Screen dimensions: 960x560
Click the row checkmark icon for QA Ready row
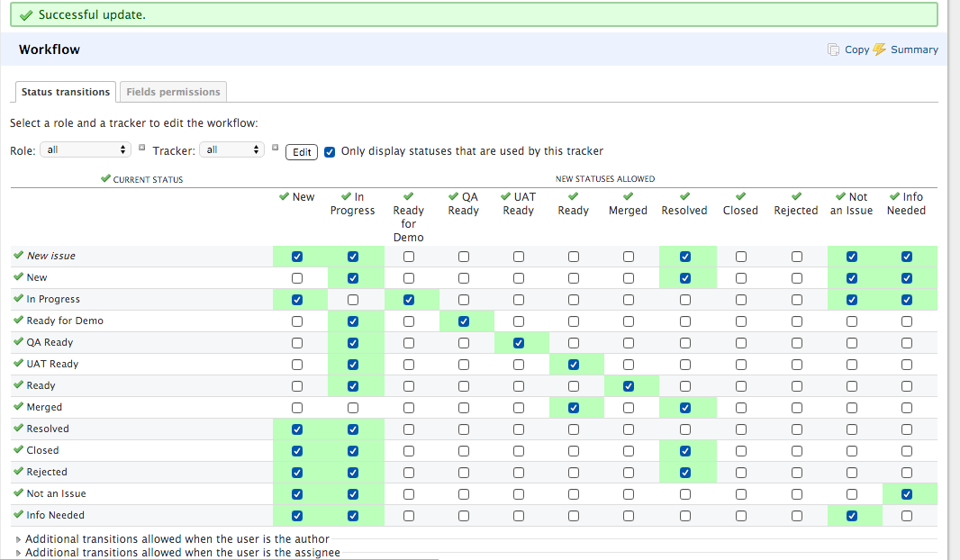tap(18, 341)
